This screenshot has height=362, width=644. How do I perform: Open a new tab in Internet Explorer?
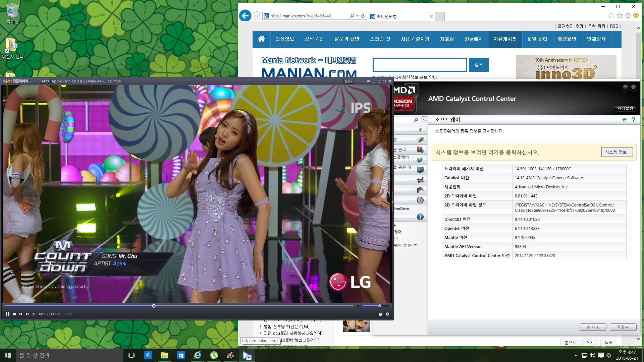tap(440, 16)
